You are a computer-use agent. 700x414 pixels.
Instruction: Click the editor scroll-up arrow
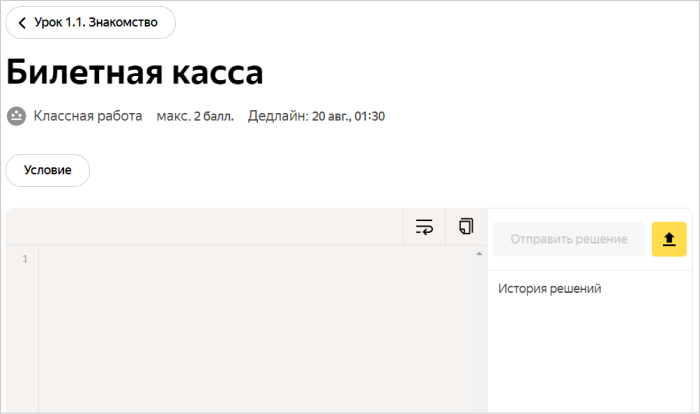478,254
